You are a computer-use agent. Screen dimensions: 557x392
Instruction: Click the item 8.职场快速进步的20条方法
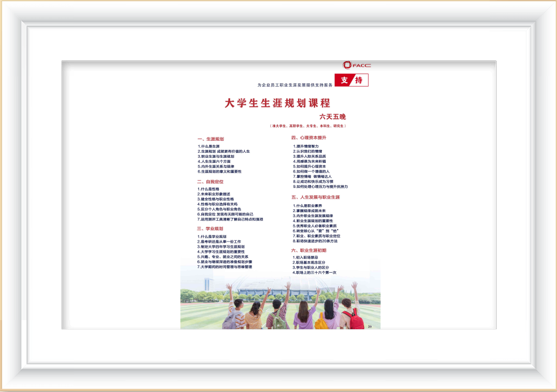pos(315,241)
